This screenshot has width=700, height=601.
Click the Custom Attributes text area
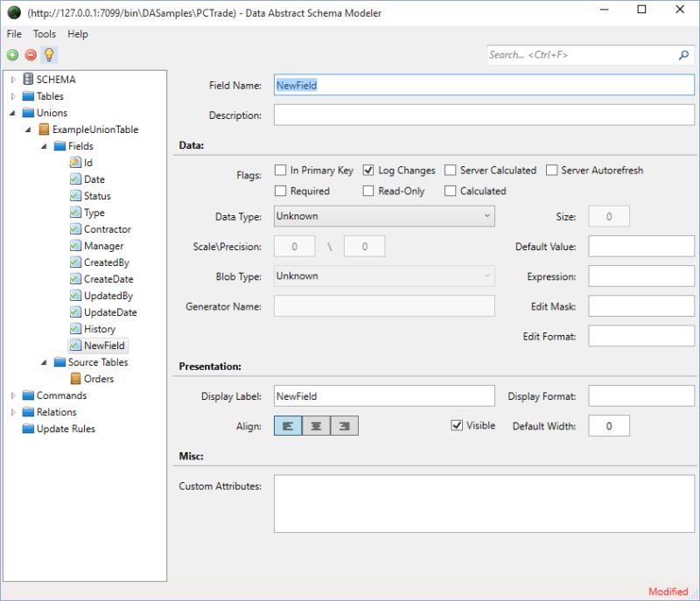[x=484, y=504]
